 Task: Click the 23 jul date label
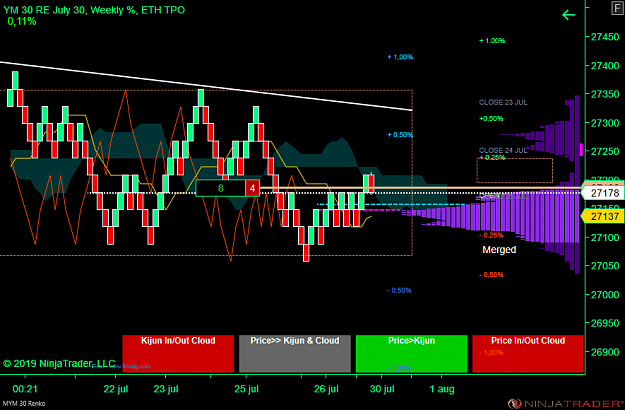click(166, 389)
